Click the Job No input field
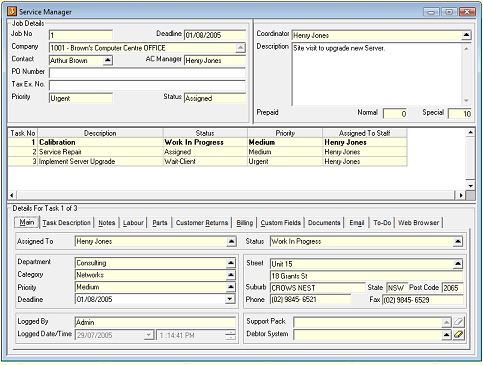 pos(81,35)
